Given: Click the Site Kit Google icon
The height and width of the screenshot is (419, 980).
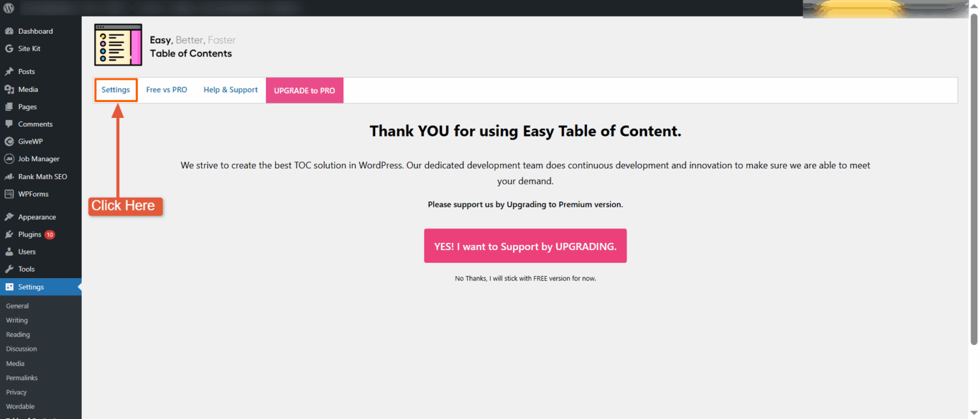Looking at the screenshot, I should point(9,48).
